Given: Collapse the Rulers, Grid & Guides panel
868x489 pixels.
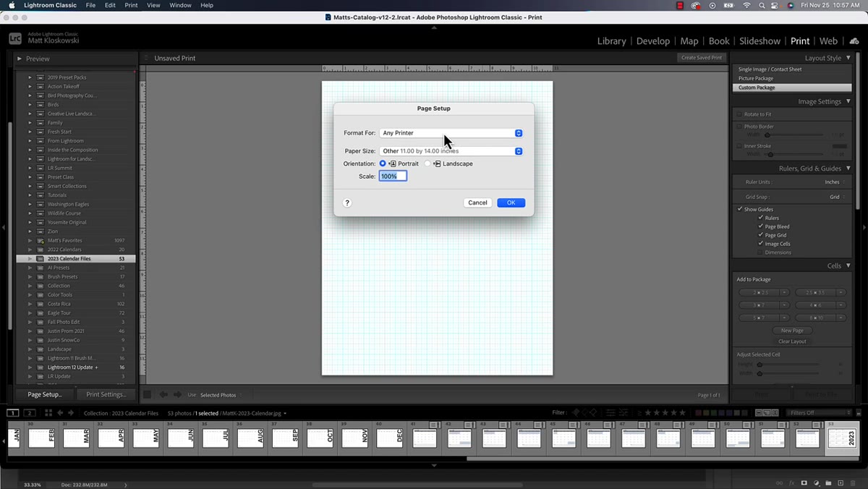Looking at the screenshot, I should click(848, 169).
